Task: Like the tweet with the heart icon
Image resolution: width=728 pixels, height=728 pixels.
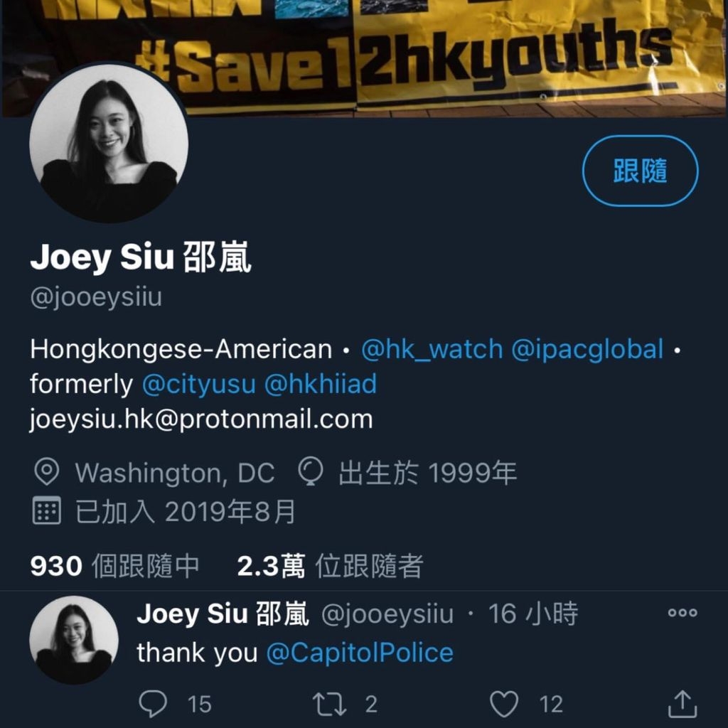Action: click(x=504, y=704)
